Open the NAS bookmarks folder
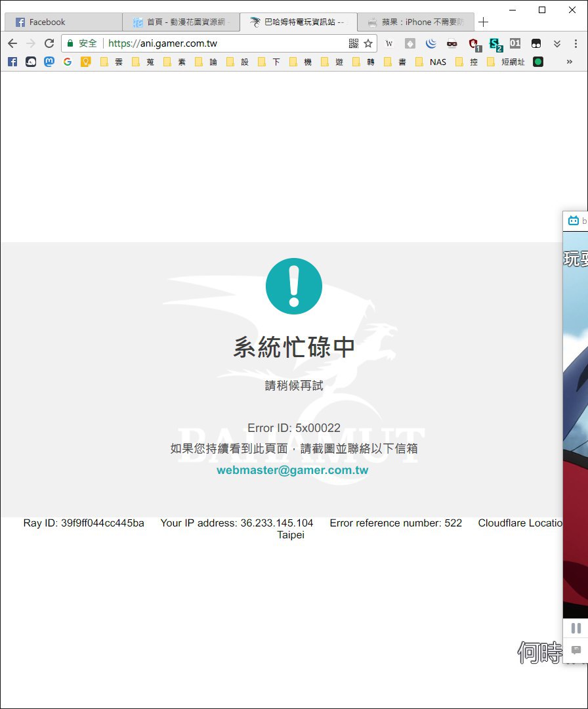The image size is (588, 709). point(431,62)
